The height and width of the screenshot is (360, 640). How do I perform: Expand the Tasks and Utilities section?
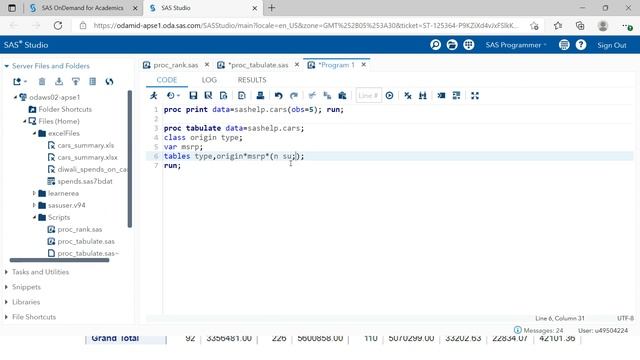tap(6, 272)
